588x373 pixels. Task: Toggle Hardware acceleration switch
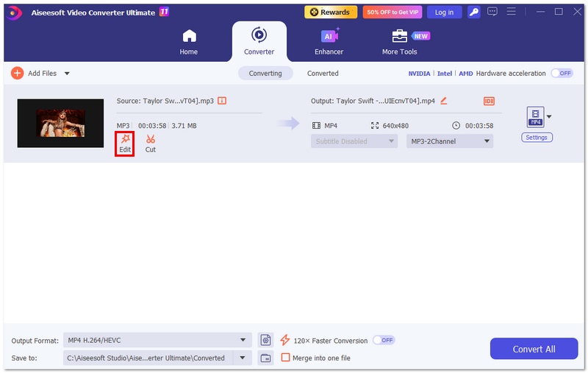click(562, 73)
